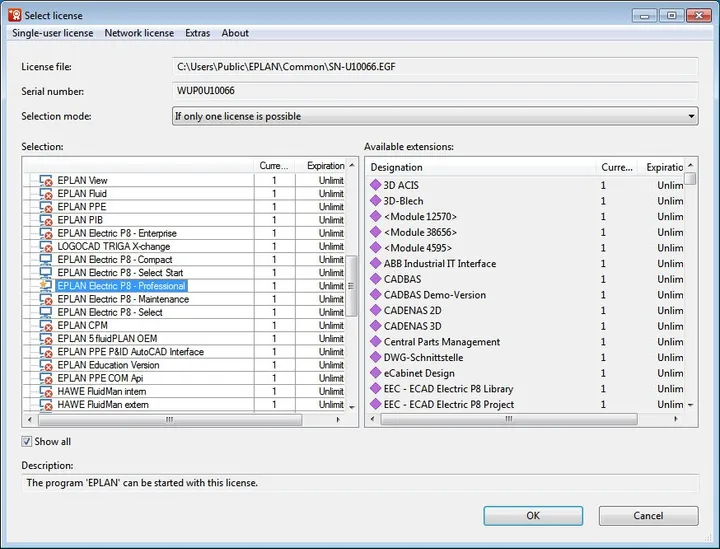Click the Cancel button
The width and height of the screenshot is (720, 549).
pos(648,516)
